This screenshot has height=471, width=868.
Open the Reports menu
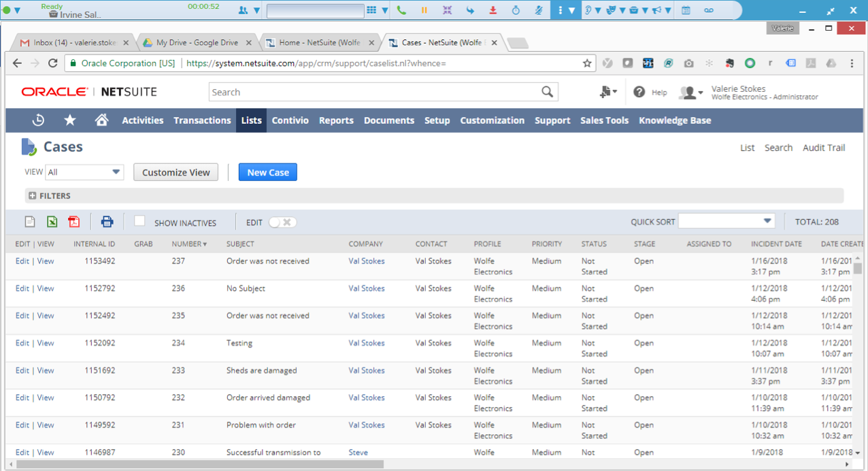tap(336, 120)
